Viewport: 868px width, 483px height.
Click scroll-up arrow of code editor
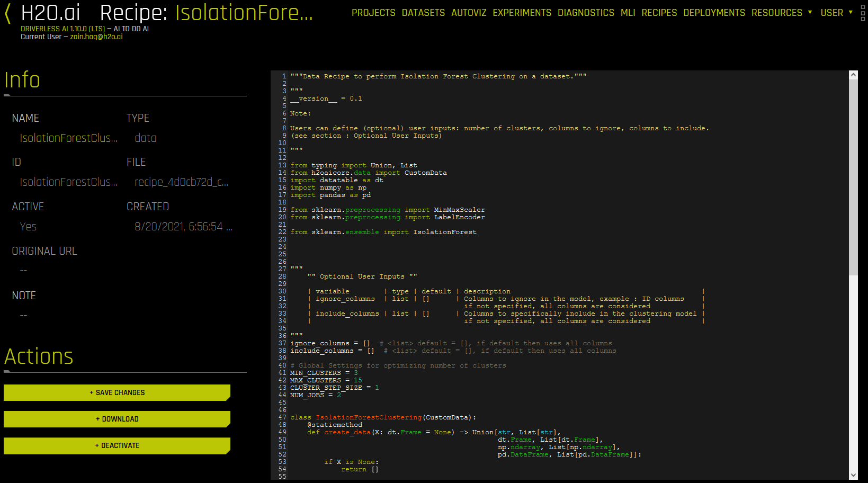(x=853, y=75)
